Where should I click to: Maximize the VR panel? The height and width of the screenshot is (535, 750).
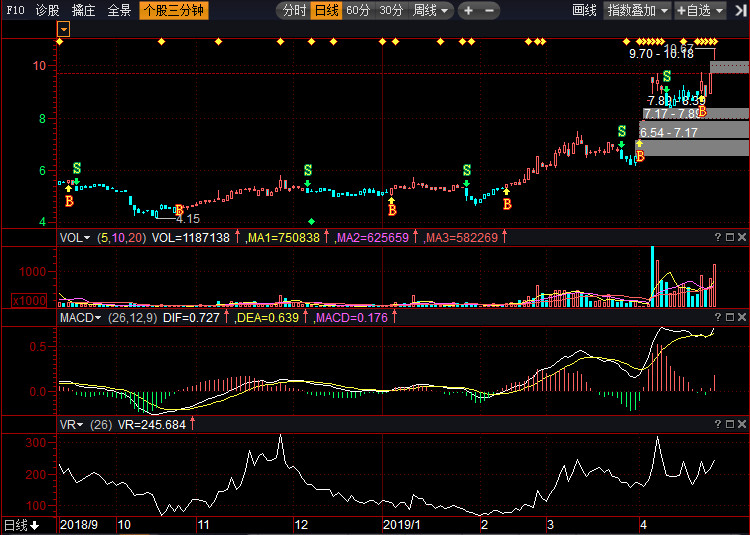point(730,424)
